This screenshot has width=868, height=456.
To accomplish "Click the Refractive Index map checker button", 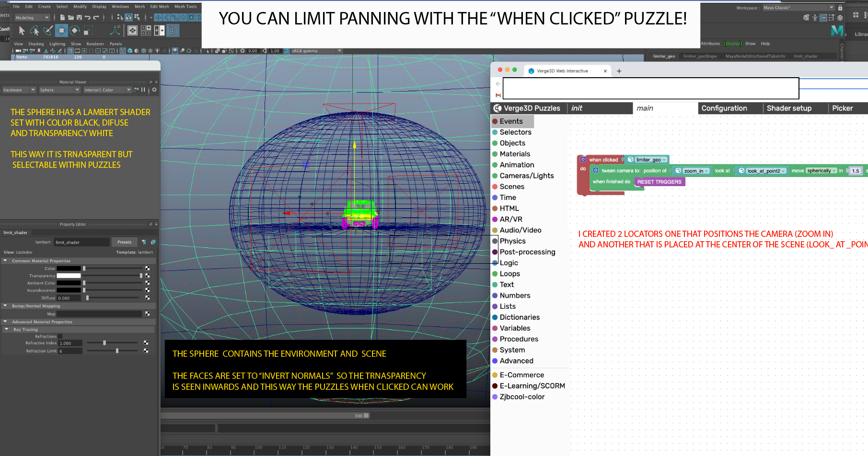I will click(146, 343).
